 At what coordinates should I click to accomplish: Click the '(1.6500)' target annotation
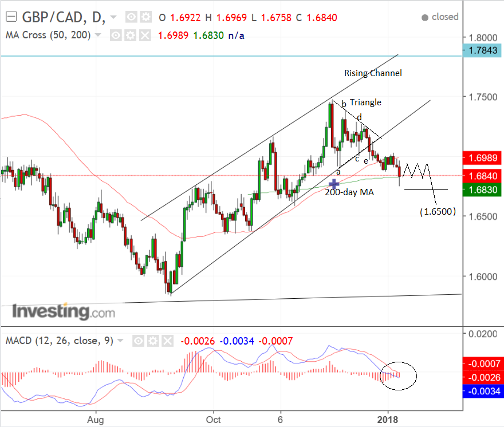point(438,212)
